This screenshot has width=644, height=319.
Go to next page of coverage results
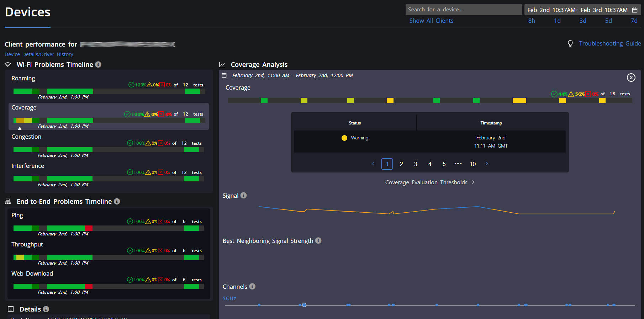click(487, 164)
